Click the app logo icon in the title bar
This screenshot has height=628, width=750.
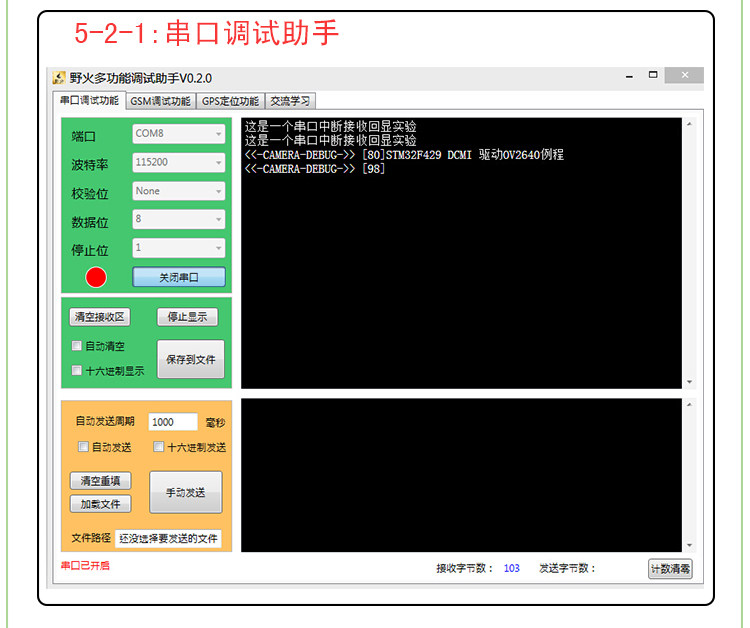coord(59,77)
